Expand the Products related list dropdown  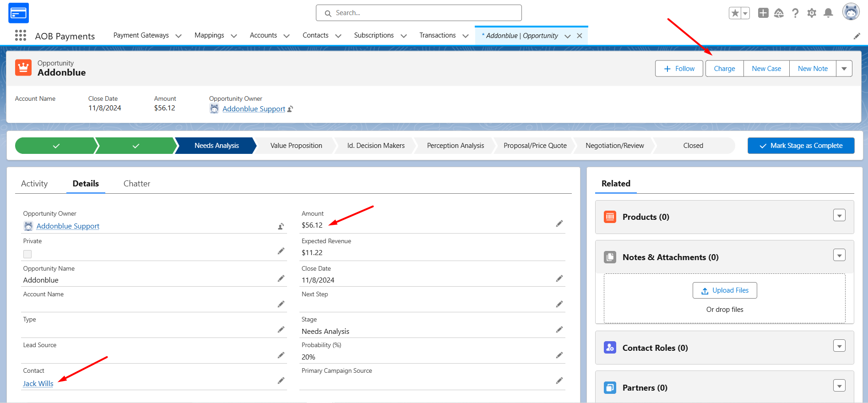click(839, 215)
